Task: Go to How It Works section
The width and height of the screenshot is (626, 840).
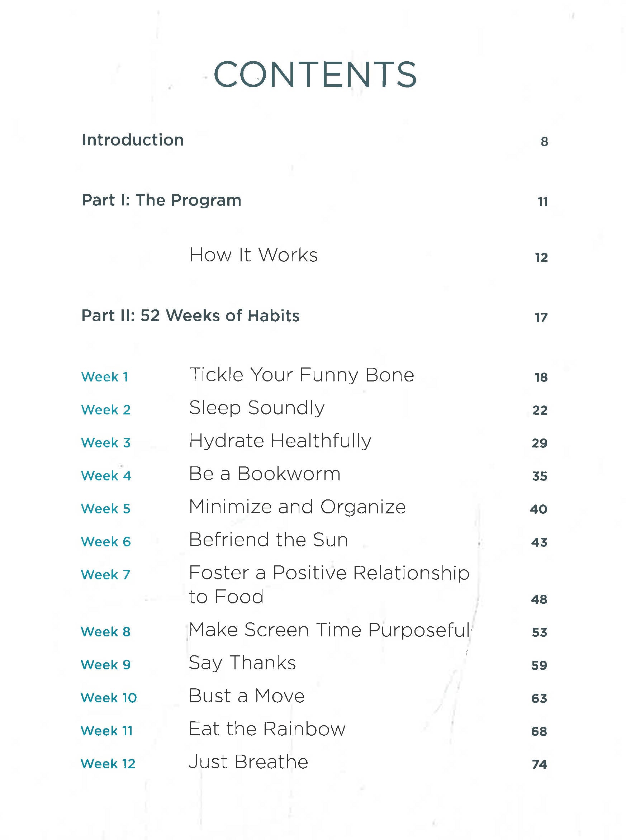Action: [253, 255]
